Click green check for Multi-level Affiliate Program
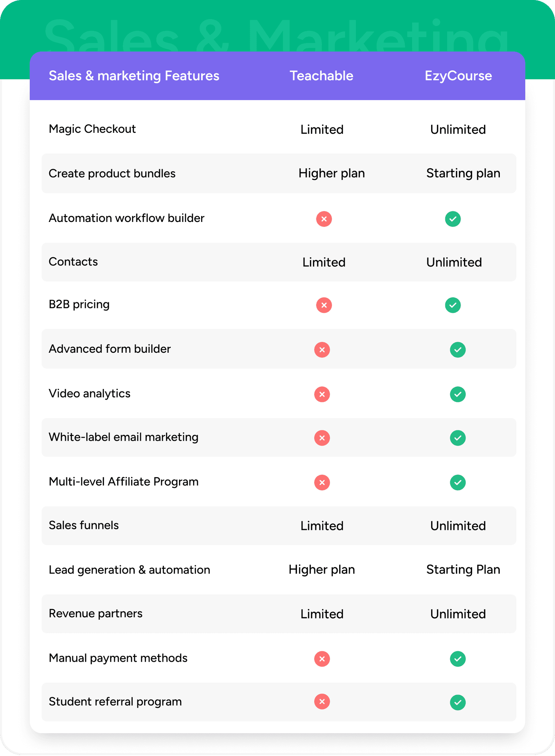Image resolution: width=555 pixels, height=756 pixels. [458, 482]
